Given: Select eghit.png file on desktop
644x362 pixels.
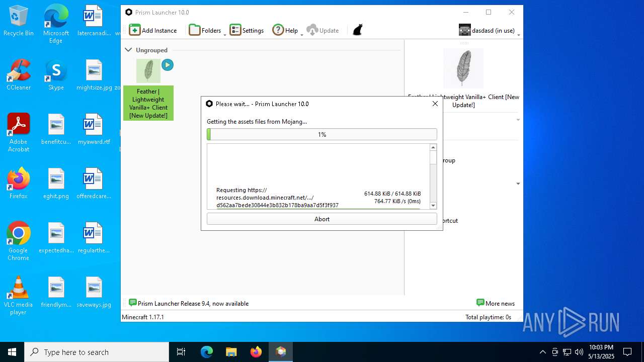Looking at the screenshot, I should (x=56, y=184).
